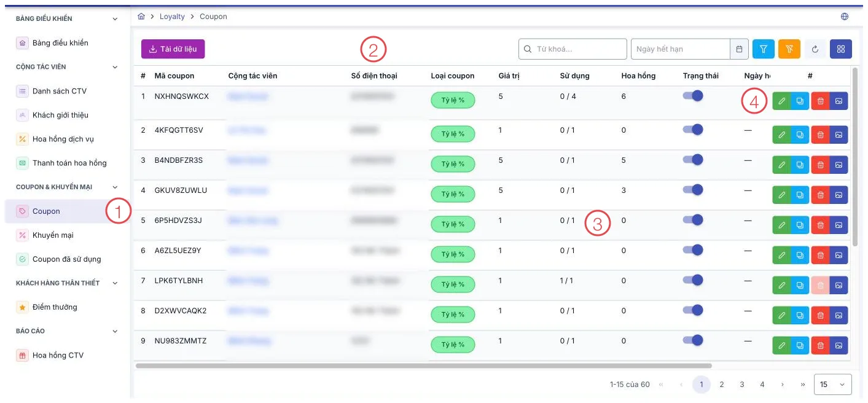The width and height of the screenshot is (868, 403).
Task: Edit coupon NXHNQSWKCX with the pencil icon
Action: point(782,101)
